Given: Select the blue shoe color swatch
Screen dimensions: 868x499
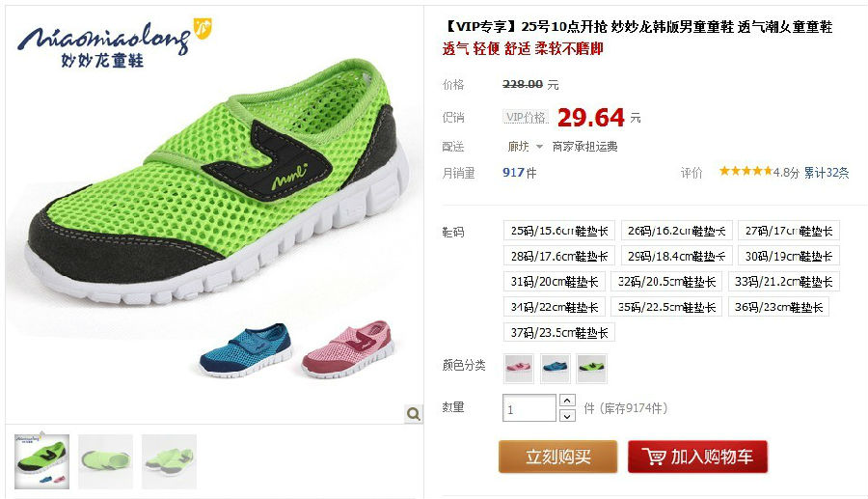Looking at the screenshot, I should point(556,369).
